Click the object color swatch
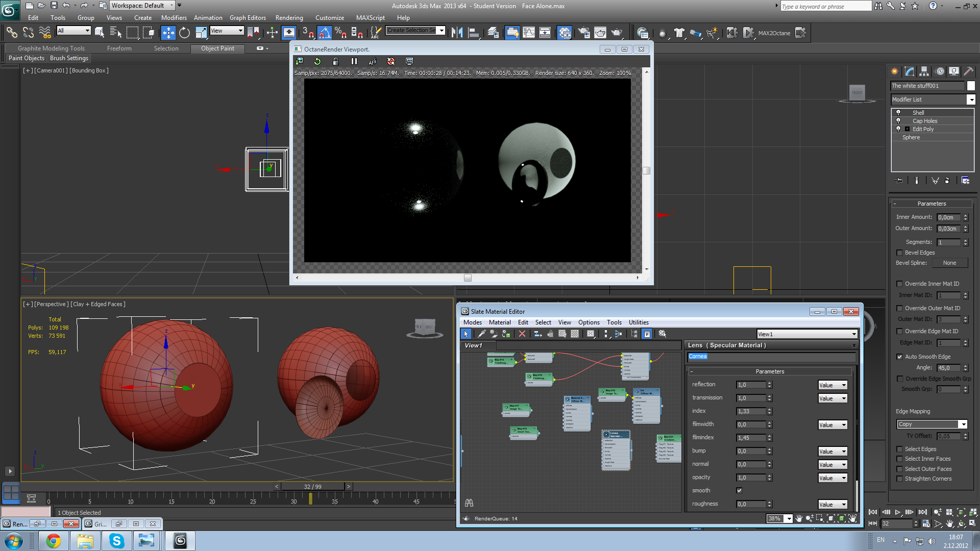Image resolution: width=980 pixels, height=551 pixels. (971, 86)
